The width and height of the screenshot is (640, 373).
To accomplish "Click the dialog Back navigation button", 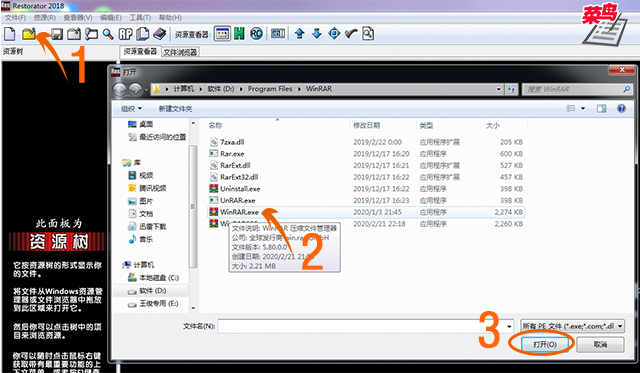I will coord(120,89).
